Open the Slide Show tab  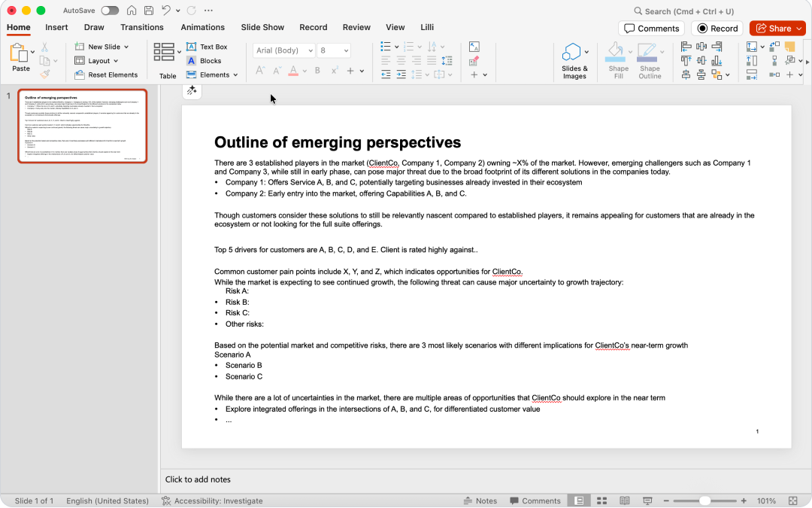[x=262, y=27]
